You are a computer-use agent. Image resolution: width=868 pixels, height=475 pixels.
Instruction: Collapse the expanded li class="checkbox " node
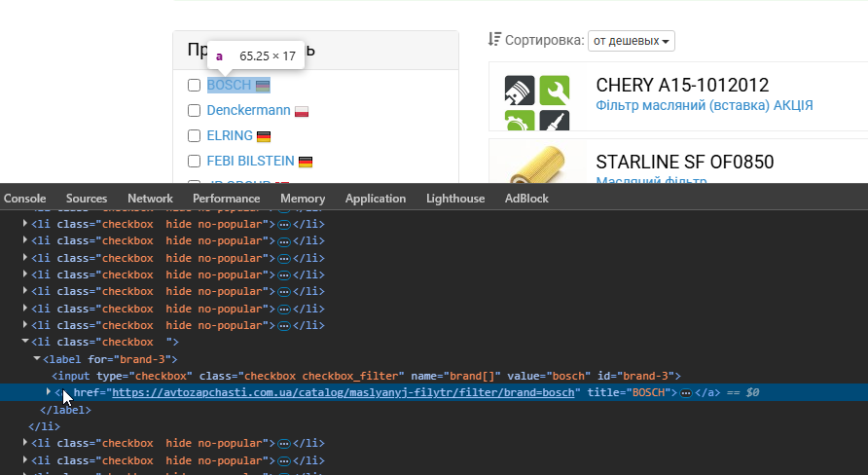tap(25, 342)
